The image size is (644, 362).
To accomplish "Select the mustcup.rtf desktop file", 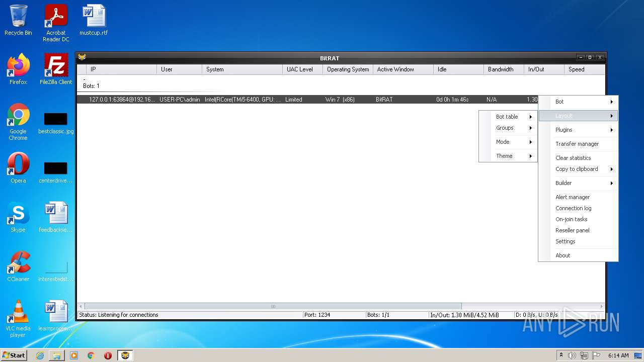I will click(x=94, y=20).
